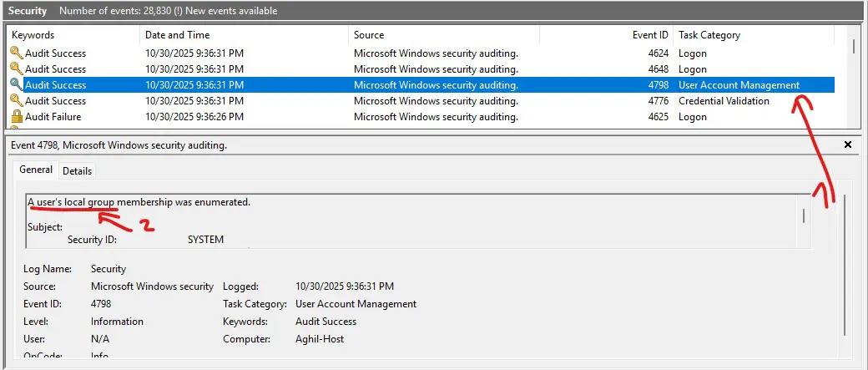Click the key icon on selected event 4798
Screen dimensions: 868x370
click(x=17, y=85)
